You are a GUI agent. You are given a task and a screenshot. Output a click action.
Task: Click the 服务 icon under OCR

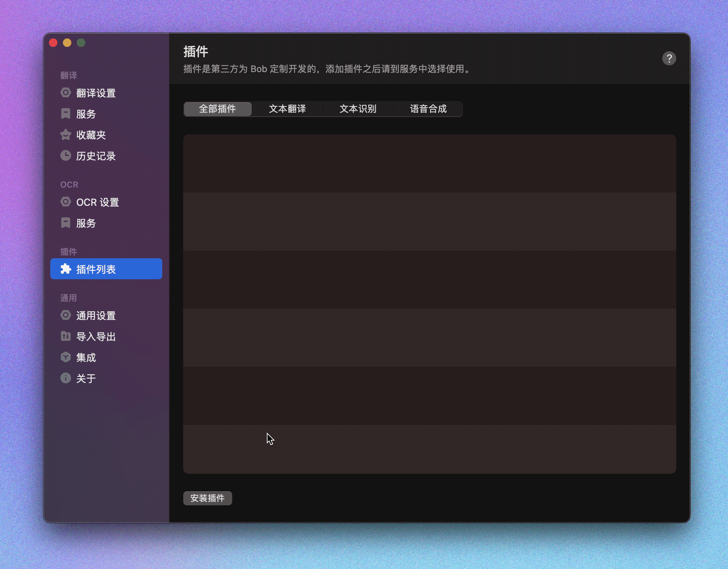click(66, 223)
